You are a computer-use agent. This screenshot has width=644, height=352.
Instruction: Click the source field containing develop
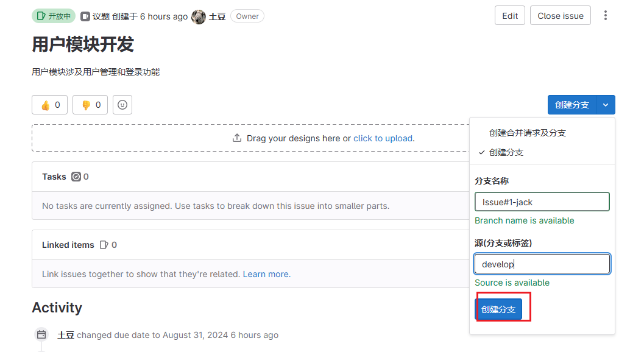(x=542, y=264)
